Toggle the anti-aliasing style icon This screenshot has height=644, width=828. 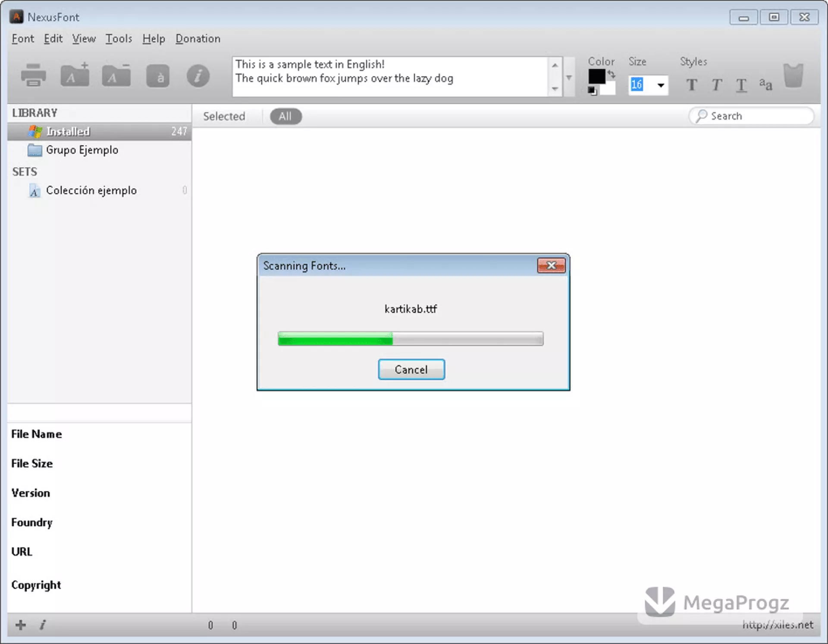(765, 84)
